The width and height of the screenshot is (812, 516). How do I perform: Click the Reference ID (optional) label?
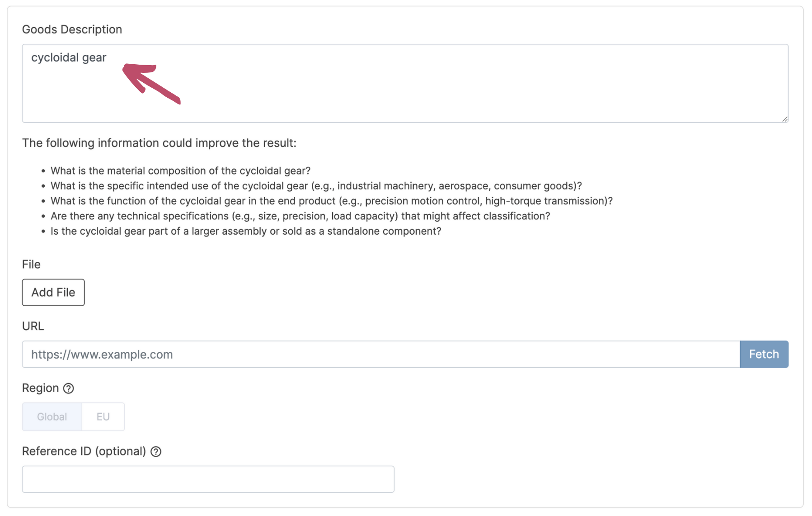84,451
